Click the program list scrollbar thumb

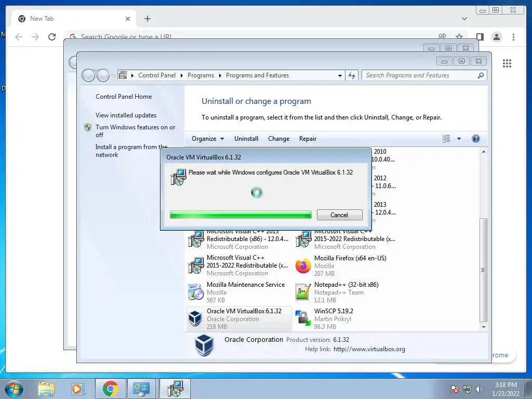(484, 270)
